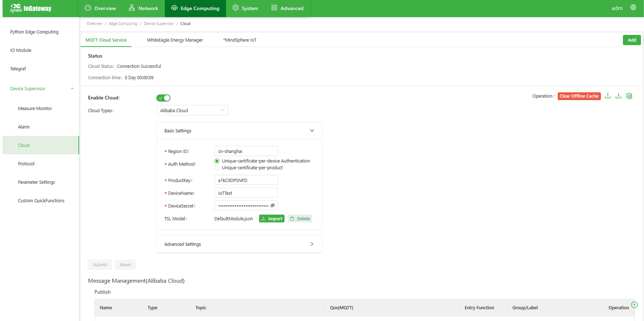Screen dimensions: 644x321
Task: Click the ProductKey input field
Action: tap(246, 180)
